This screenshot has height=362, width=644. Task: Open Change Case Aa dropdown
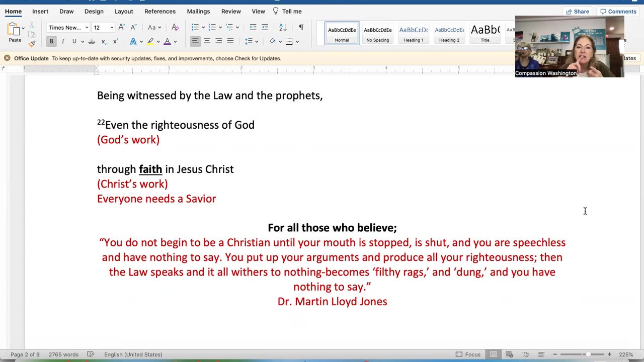(x=153, y=27)
